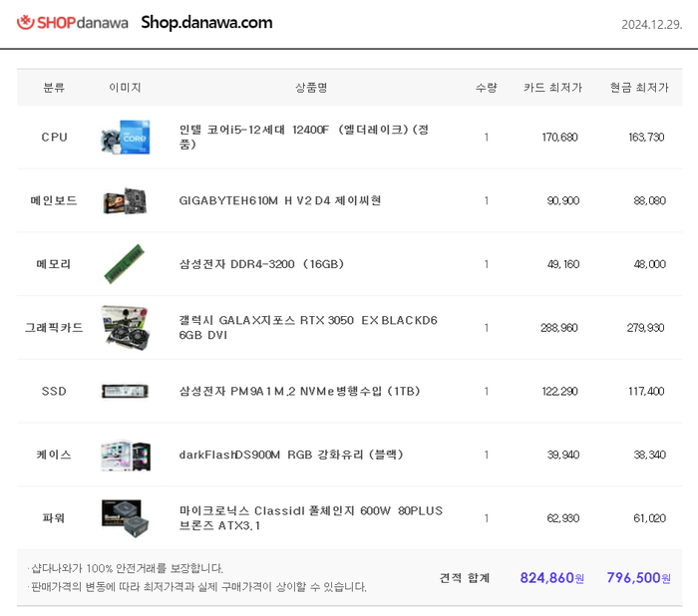Screen dimensions: 698x616
Task: Click the SSD card price 122,290
Action: [x=559, y=392]
